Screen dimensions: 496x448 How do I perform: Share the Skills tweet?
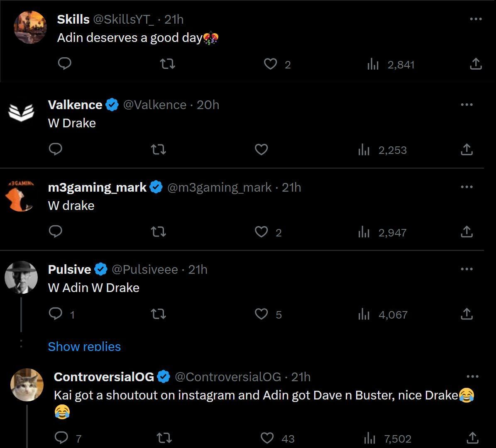coord(476,64)
